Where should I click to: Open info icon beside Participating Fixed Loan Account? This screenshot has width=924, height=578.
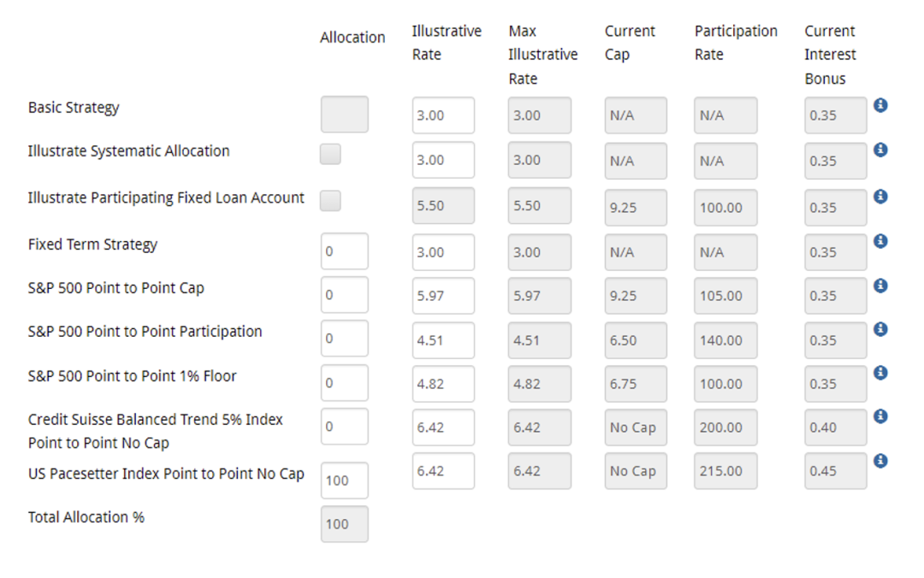880,197
